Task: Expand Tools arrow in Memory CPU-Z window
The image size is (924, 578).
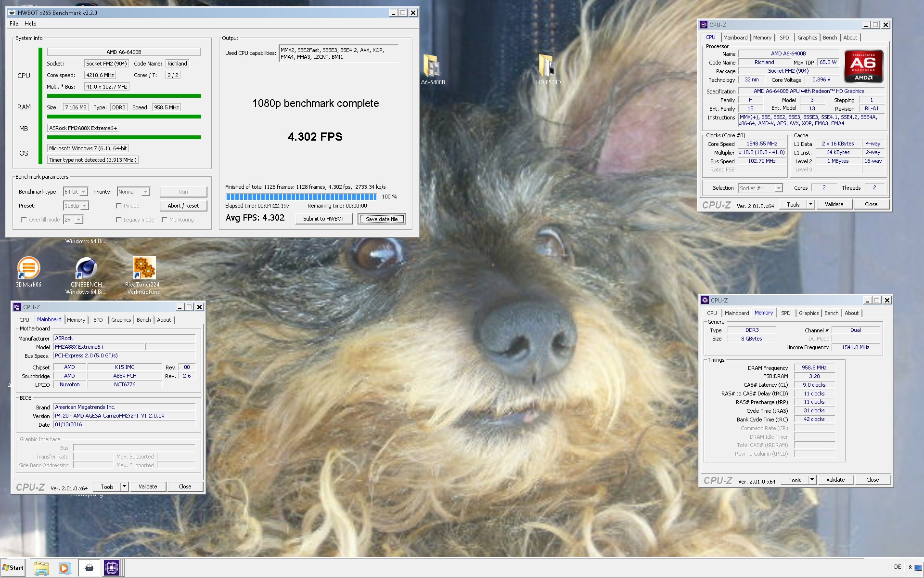Action: pyautogui.click(x=812, y=480)
